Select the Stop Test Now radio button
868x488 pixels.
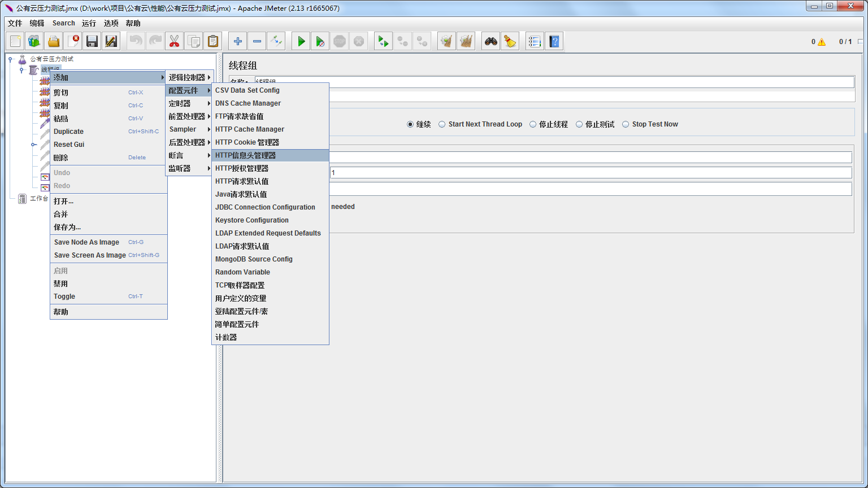click(x=626, y=124)
